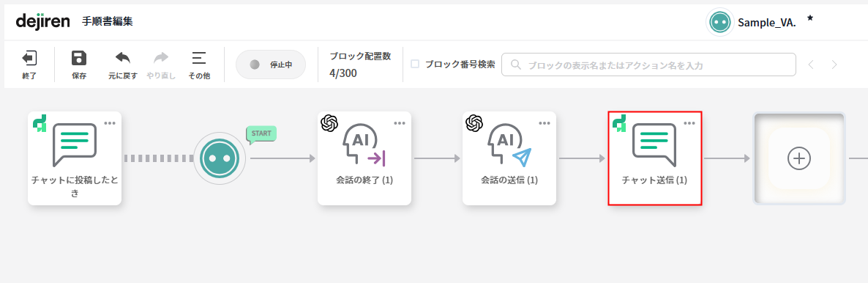Select the 会話の終了 (1) AI block
Image resolution: width=868 pixels, height=283 pixels.
[x=364, y=158]
